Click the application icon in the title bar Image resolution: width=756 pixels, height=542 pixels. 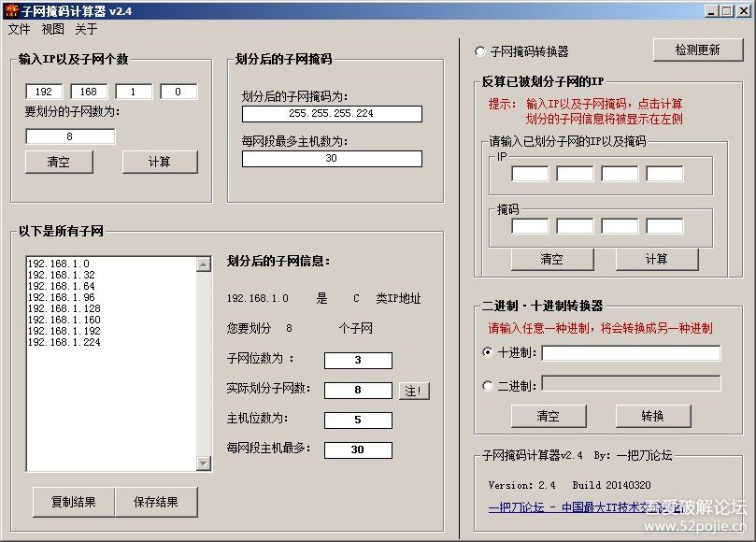pos(11,10)
